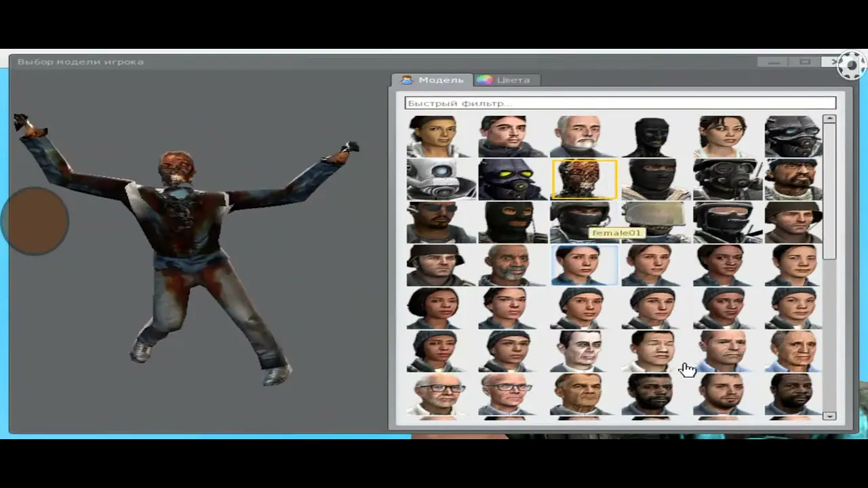Minimize the player model window

click(x=773, y=62)
